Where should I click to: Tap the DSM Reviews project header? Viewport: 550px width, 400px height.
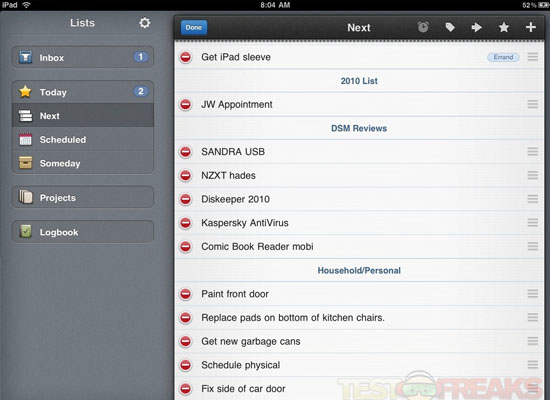coord(359,128)
